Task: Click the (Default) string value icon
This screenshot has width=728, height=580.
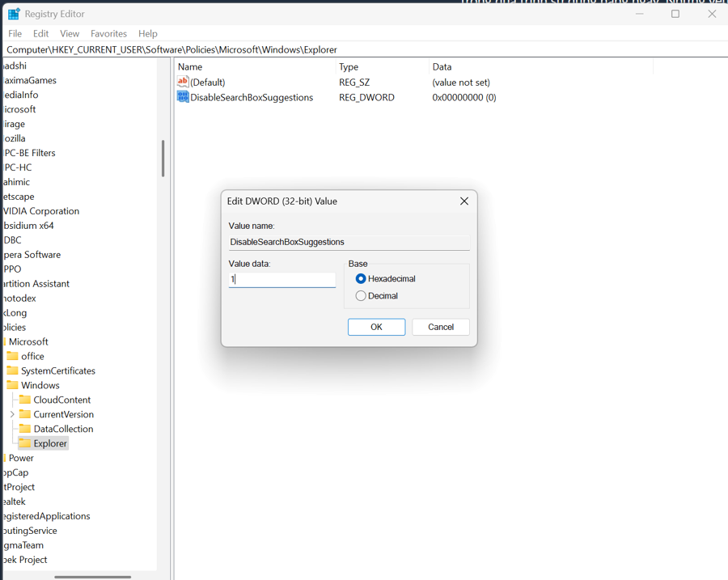Action: (183, 82)
